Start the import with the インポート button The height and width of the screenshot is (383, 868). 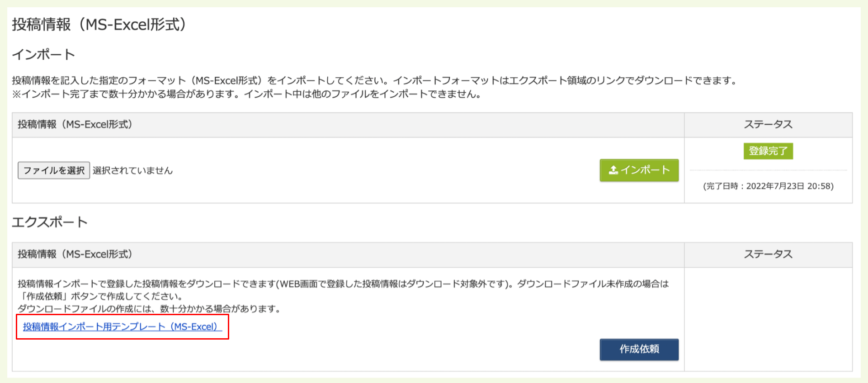point(639,170)
